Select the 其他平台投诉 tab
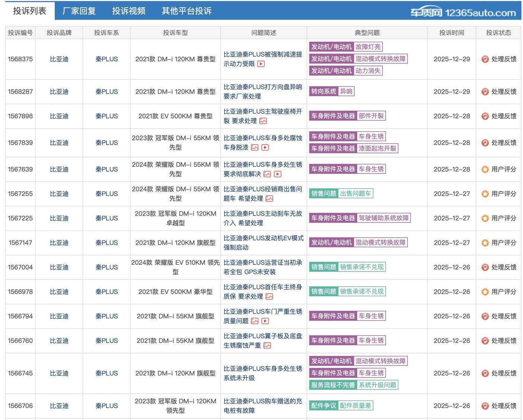Screen dimensions: 523x420 (x=186, y=11)
